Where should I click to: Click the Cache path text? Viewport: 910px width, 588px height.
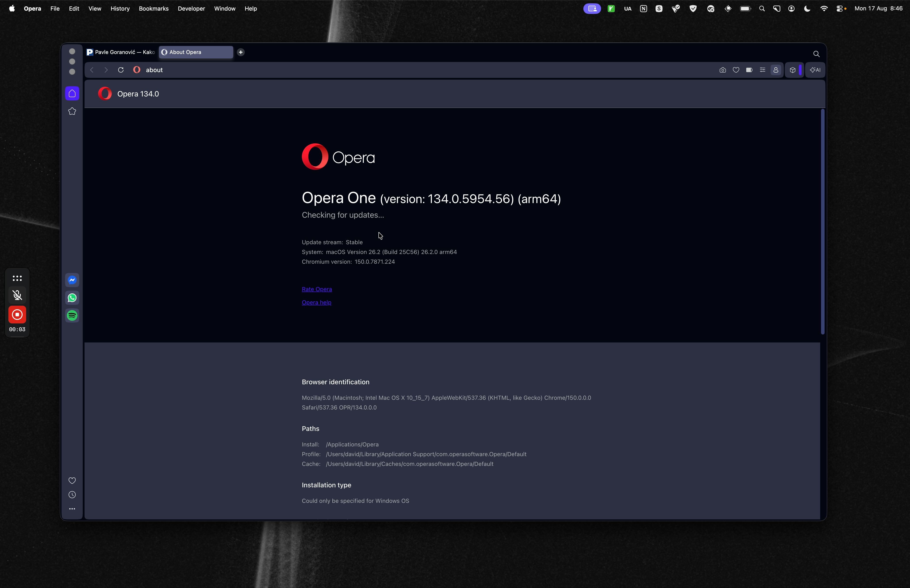[x=410, y=464]
